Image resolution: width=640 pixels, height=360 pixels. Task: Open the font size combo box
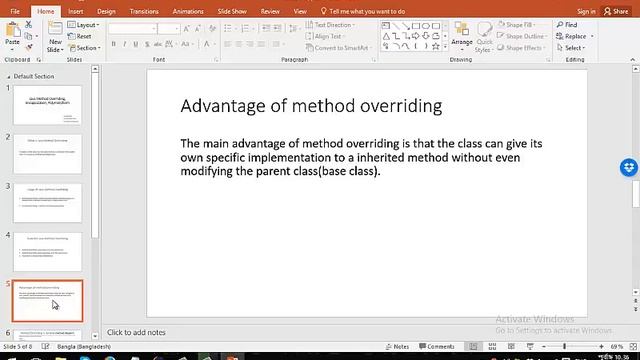169,29
